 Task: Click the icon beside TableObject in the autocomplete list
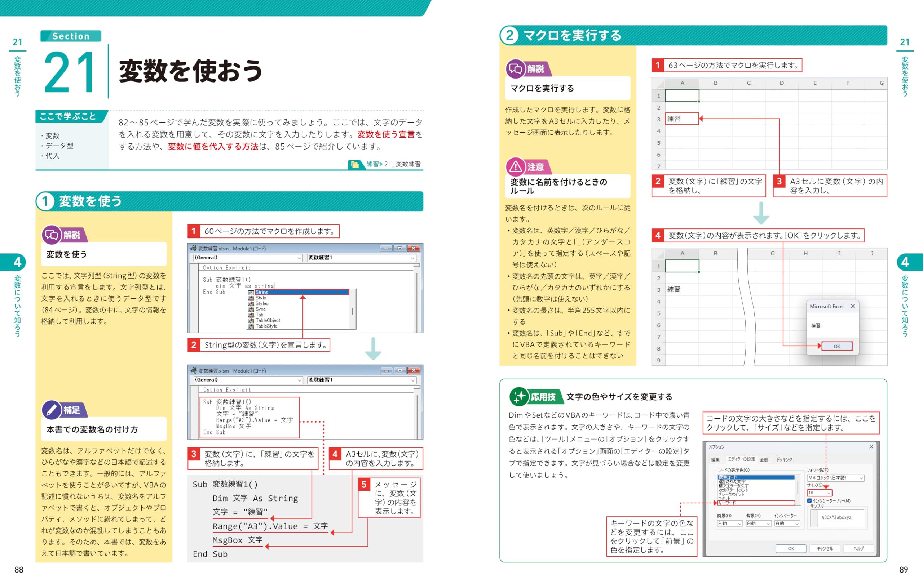click(x=251, y=320)
